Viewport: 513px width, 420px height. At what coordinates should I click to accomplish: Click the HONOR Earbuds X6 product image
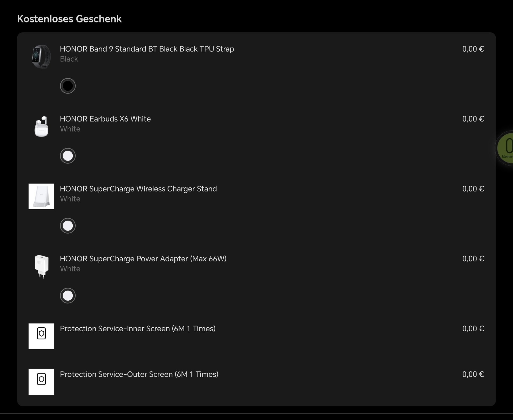pyautogui.click(x=41, y=127)
